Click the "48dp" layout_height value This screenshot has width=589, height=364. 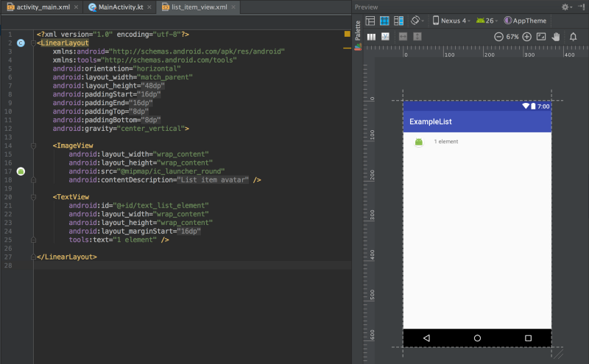pyautogui.click(x=152, y=86)
